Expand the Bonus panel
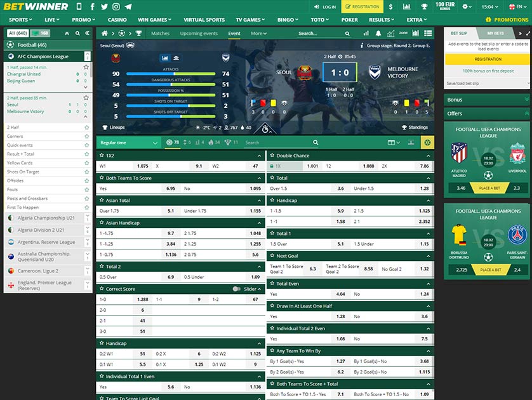The height and width of the screenshot is (400, 532). click(x=486, y=100)
